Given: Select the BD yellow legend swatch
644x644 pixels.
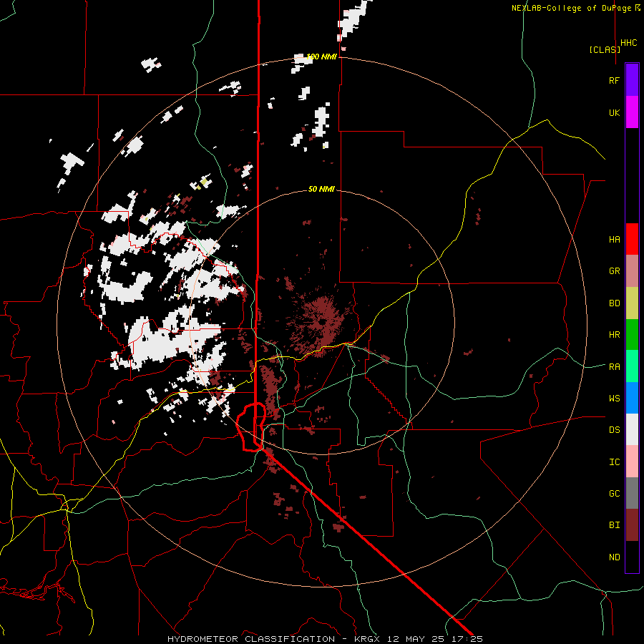Looking at the screenshot, I should tap(632, 303).
